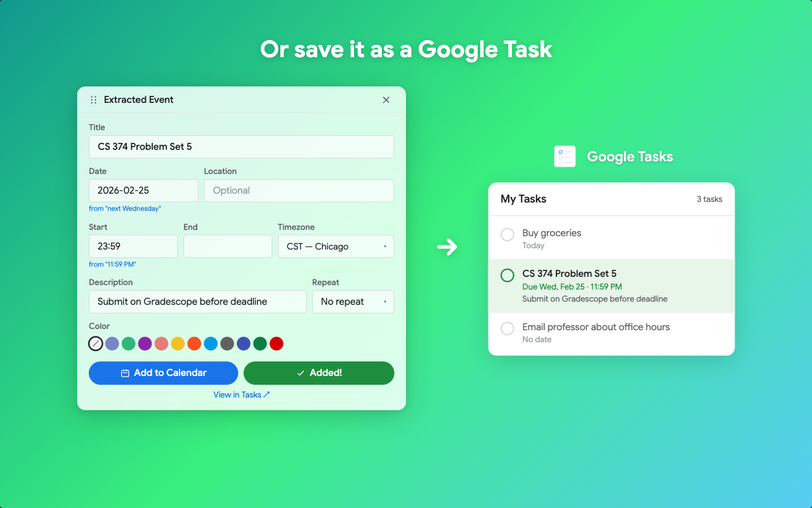This screenshot has width=812, height=508.
Task: Click the from "next Wednesday" hint
Action: pyautogui.click(x=125, y=208)
